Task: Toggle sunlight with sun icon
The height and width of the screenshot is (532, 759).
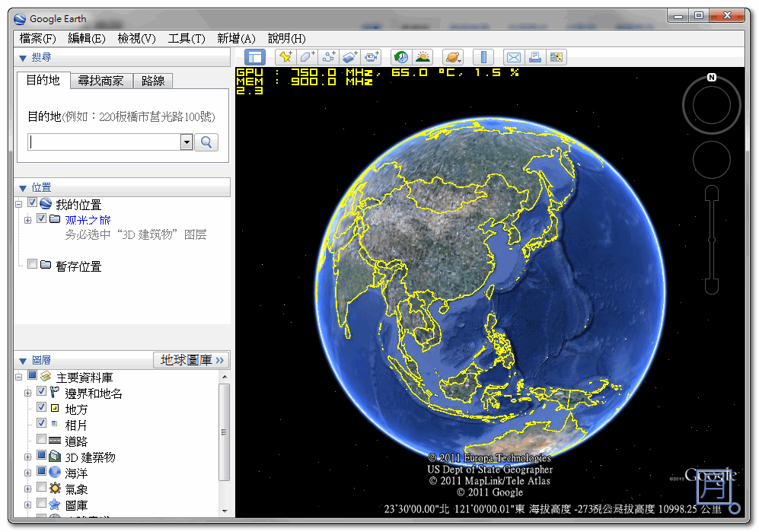Action: (x=423, y=56)
